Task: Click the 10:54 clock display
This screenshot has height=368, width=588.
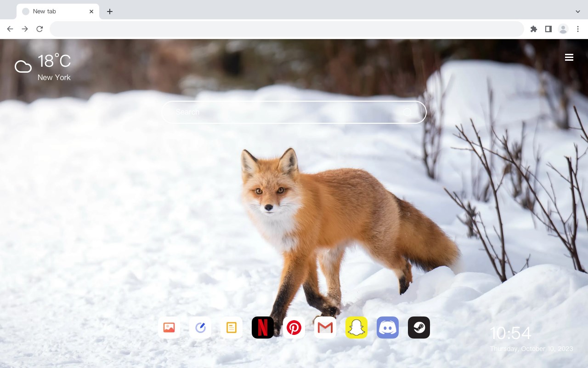Action: pyautogui.click(x=510, y=333)
